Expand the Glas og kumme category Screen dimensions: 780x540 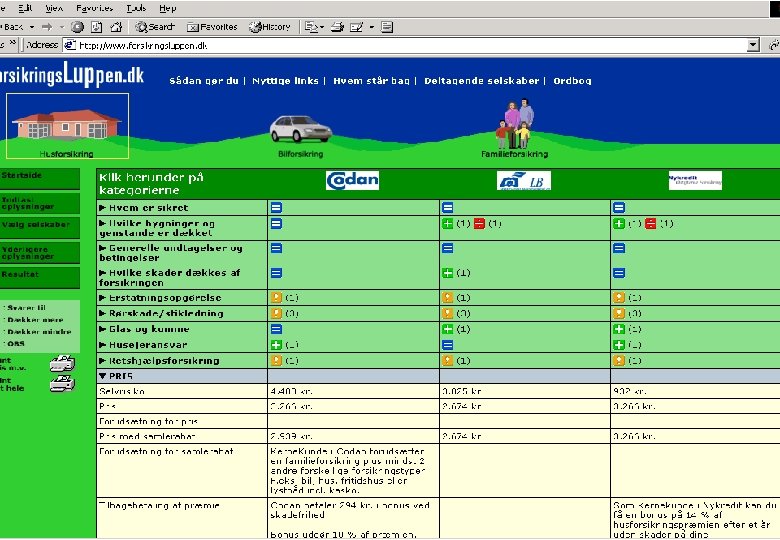pos(144,329)
